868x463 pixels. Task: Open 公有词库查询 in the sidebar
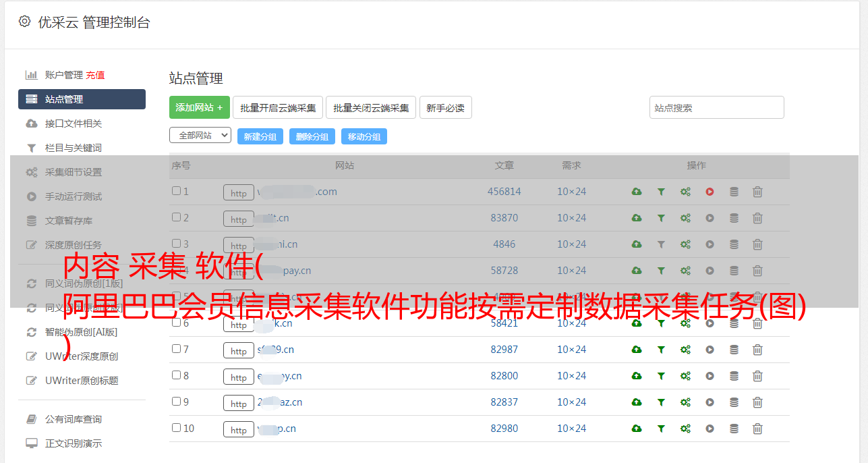point(74,419)
